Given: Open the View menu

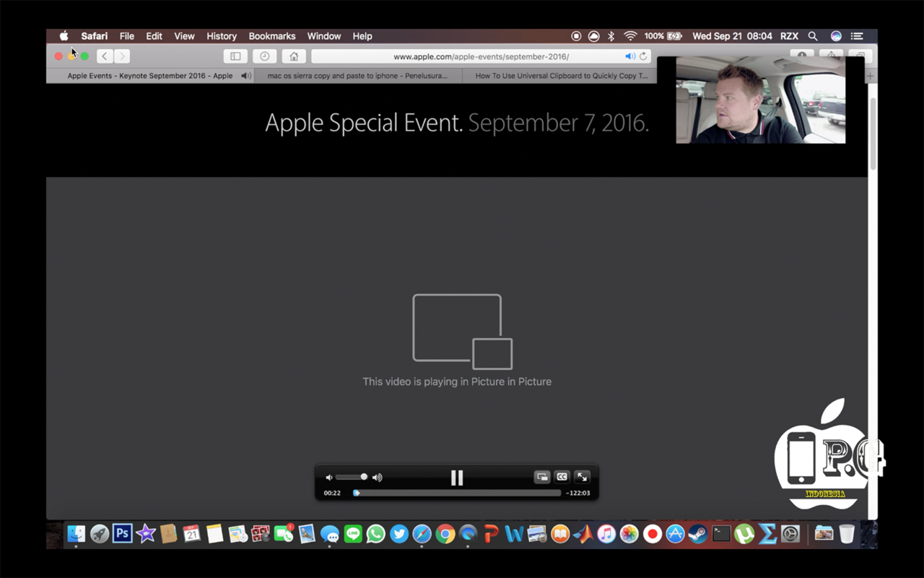Looking at the screenshot, I should [184, 36].
